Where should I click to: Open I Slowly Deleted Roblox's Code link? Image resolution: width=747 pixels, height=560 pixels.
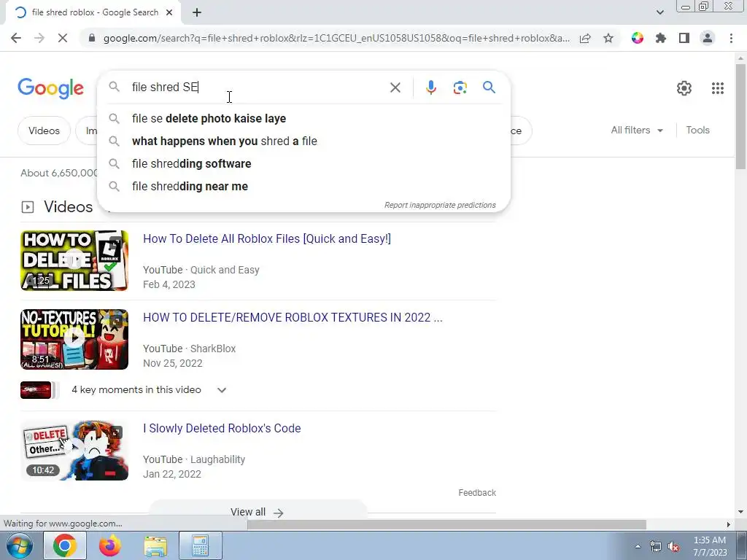click(222, 428)
